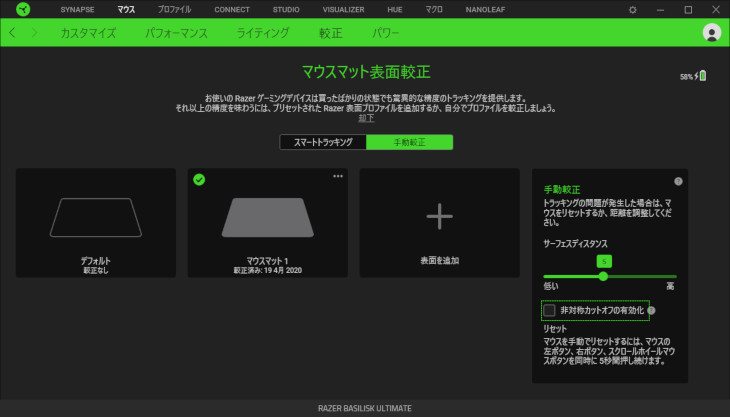The height and width of the screenshot is (417, 730).
Task: Open the user account avatar icon
Action: [711, 33]
